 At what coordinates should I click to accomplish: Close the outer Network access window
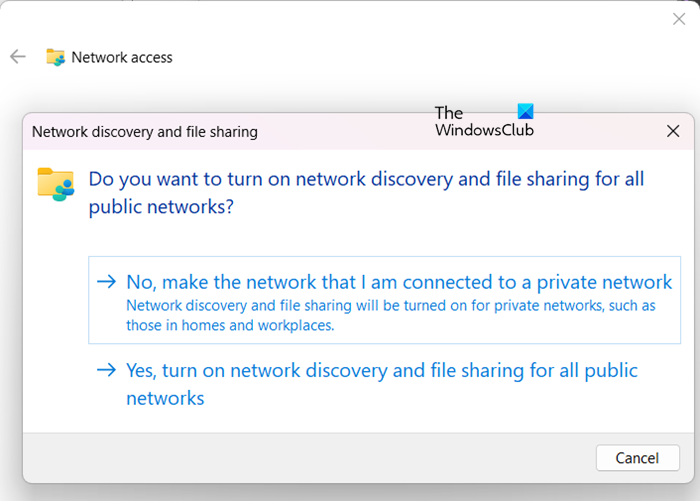pyautogui.click(x=678, y=19)
